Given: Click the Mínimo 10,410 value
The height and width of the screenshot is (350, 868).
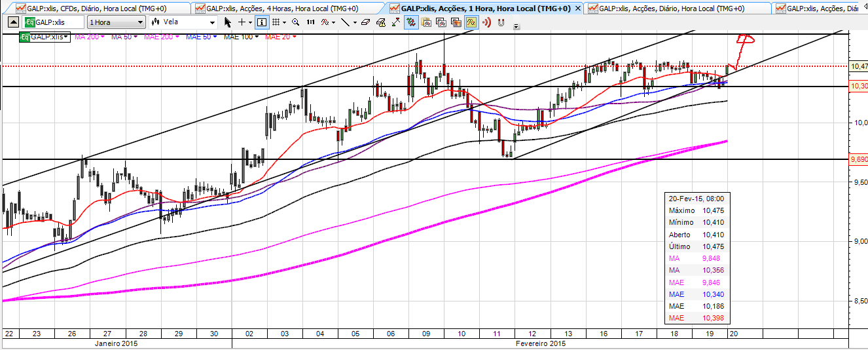Looking at the screenshot, I should point(713,222).
